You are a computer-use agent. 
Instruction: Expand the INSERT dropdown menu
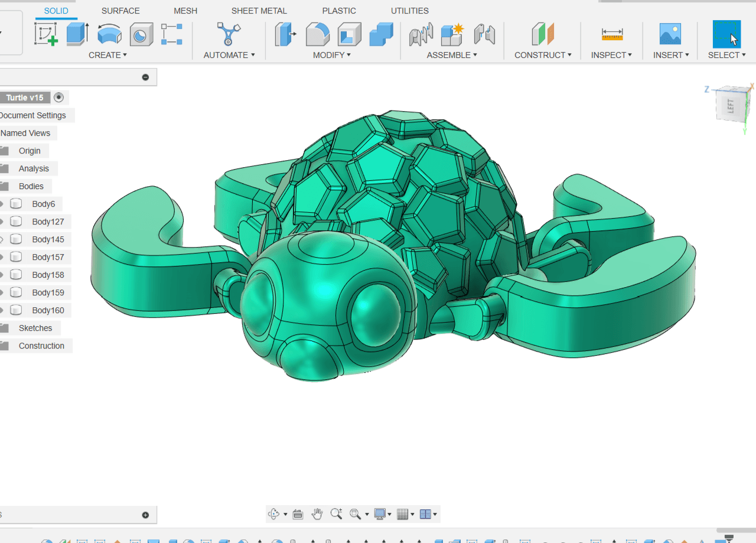coord(671,55)
